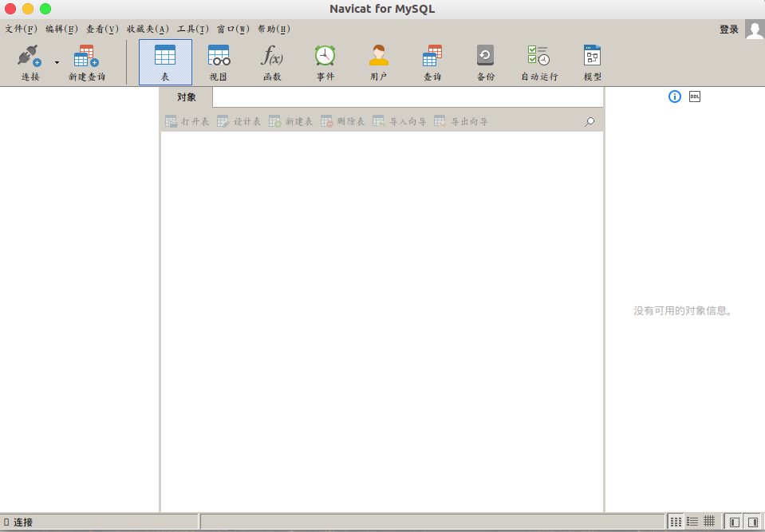This screenshot has height=532, width=765.
Task: Click the 连接 (Connection) plug icon
Action: click(x=30, y=56)
